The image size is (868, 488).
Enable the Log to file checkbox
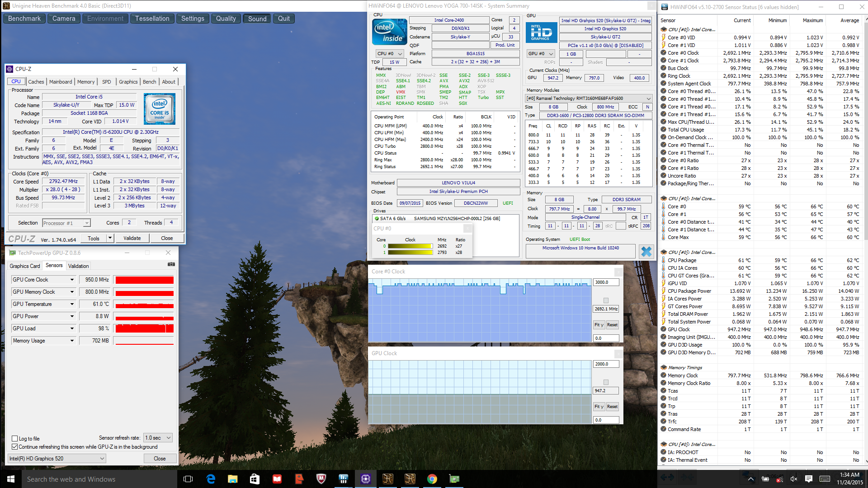click(15, 439)
